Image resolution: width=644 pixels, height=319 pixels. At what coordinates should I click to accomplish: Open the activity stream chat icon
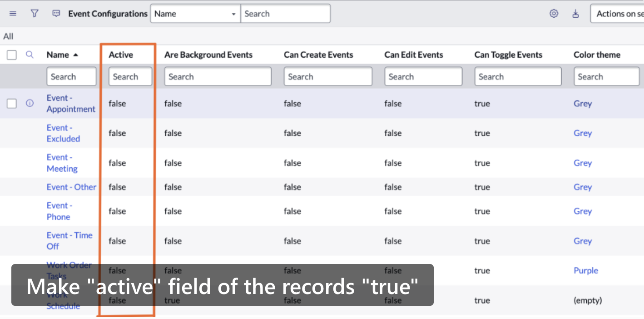point(56,14)
